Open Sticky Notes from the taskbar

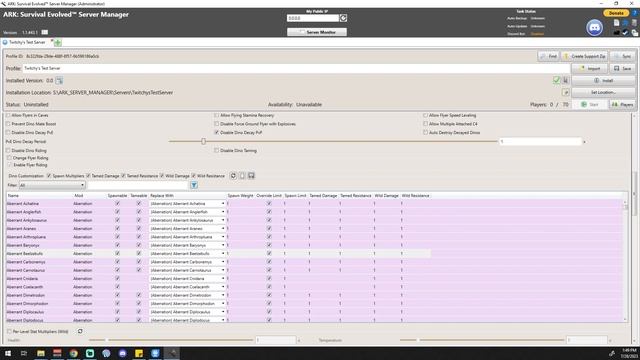(139, 353)
